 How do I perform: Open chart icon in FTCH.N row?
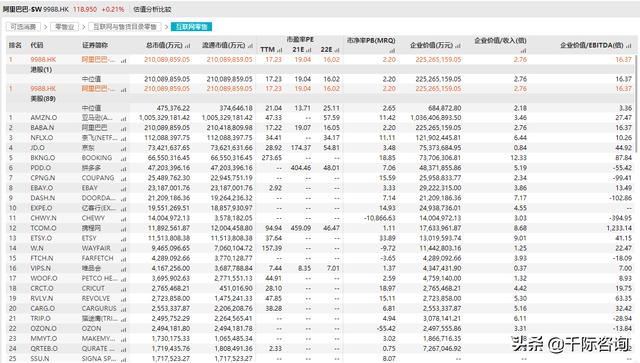[x=124, y=259]
